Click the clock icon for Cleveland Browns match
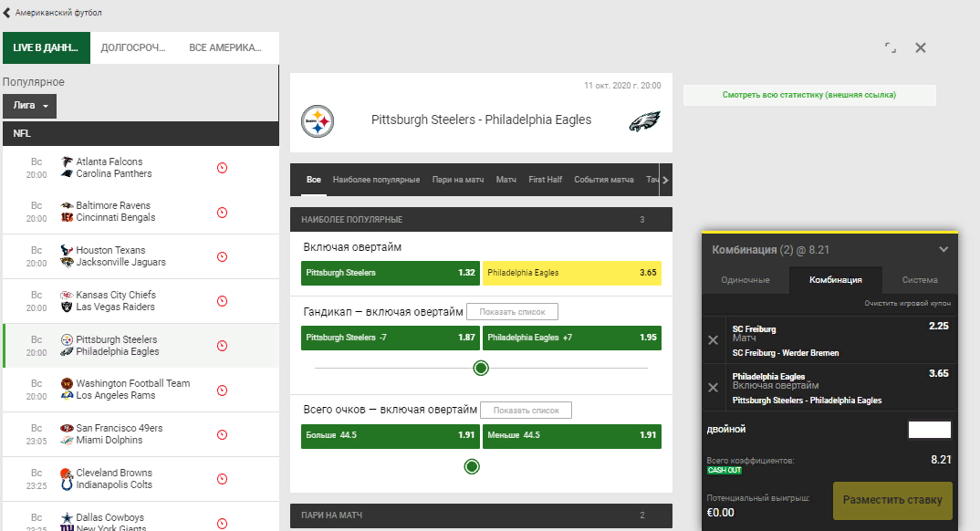The height and width of the screenshot is (531, 980). point(222,479)
